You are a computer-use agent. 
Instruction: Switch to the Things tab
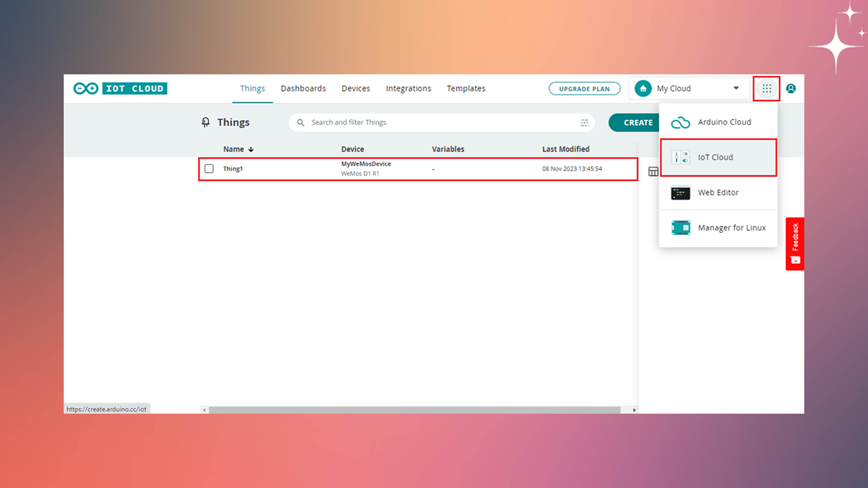coord(253,88)
